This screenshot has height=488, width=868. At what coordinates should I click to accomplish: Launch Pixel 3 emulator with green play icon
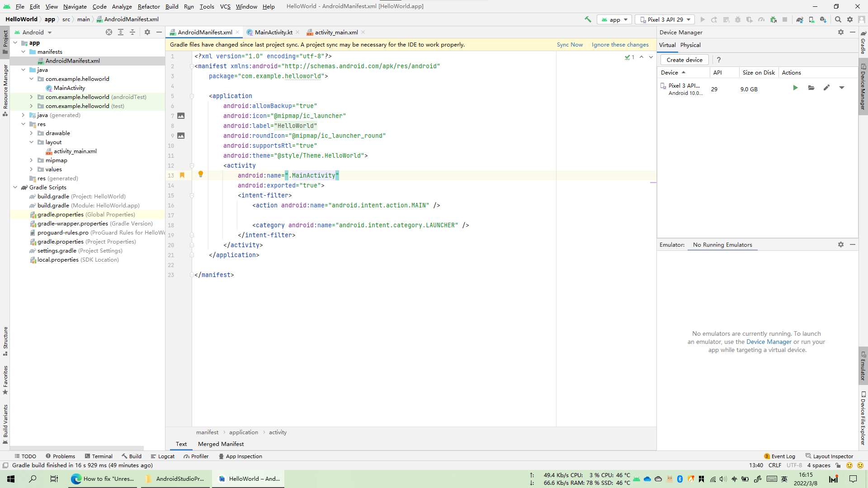tap(795, 88)
